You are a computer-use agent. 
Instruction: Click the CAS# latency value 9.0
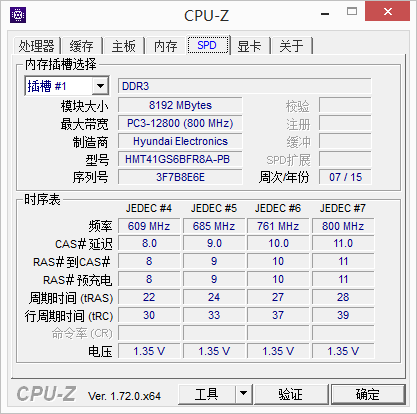point(214,243)
